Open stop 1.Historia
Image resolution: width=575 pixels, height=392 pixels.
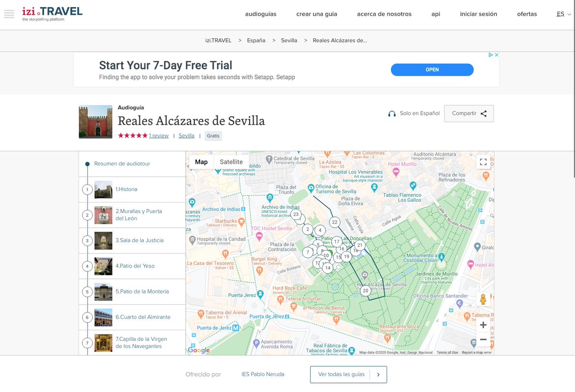(x=132, y=190)
